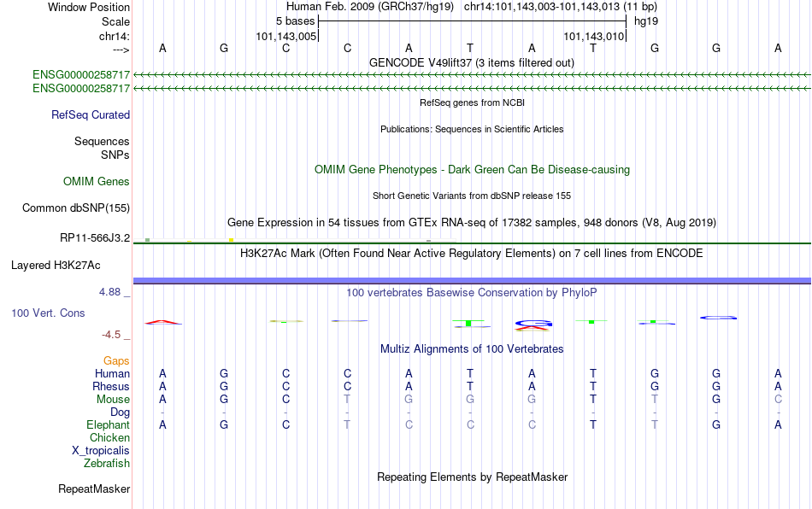Click the RP11-566J3.2 gene label
Image resolution: width=812 pixels, height=509 pixels.
[x=95, y=238]
